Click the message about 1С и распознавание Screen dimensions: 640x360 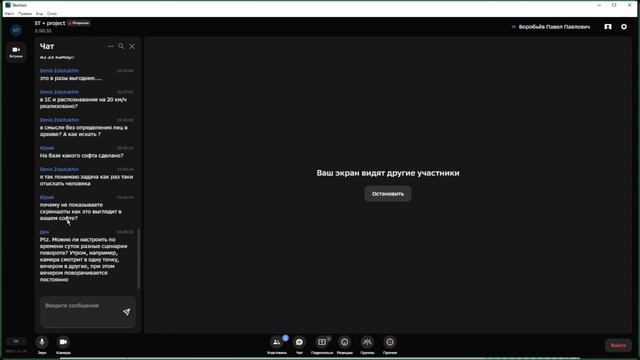[x=83, y=103]
